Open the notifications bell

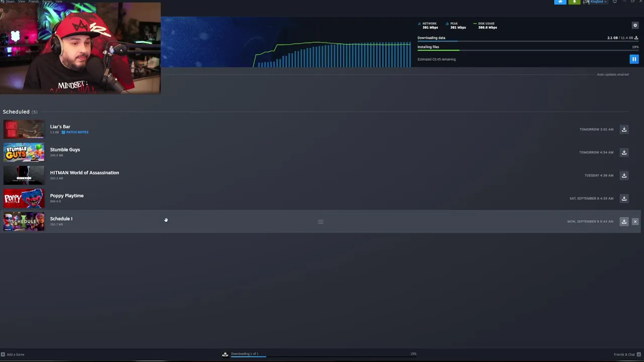click(574, 2)
